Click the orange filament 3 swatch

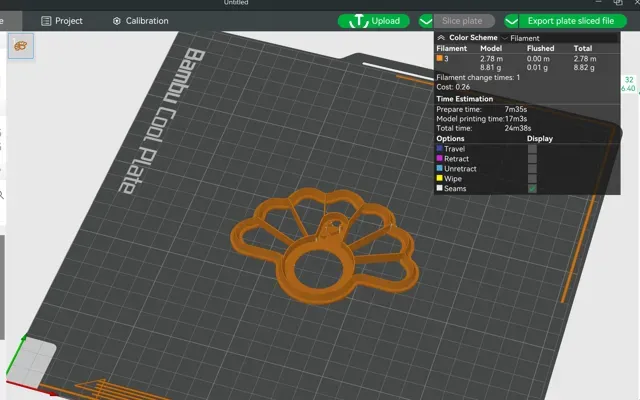(440, 58)
